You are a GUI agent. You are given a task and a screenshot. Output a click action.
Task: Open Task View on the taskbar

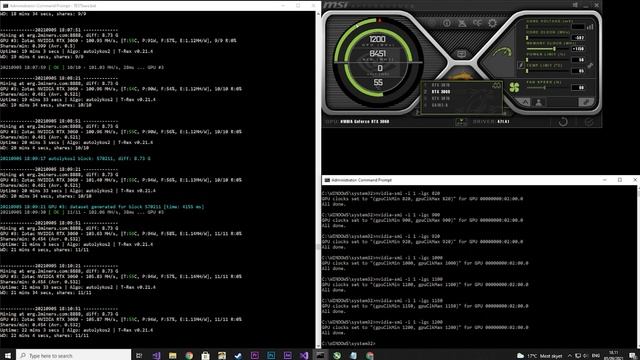point(139,356)
